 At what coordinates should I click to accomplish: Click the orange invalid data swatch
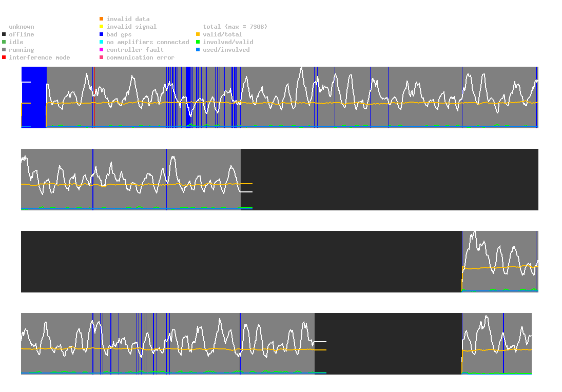(101, 19)
